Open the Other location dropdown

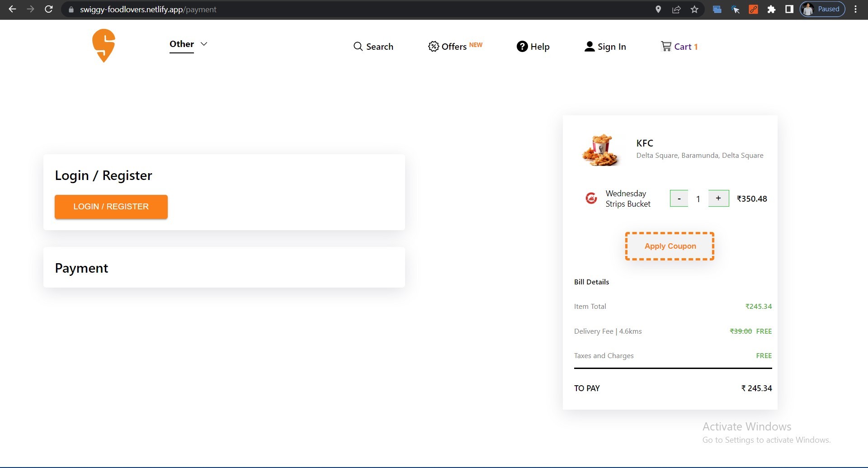pyautogui.click(x=188, y=44)
